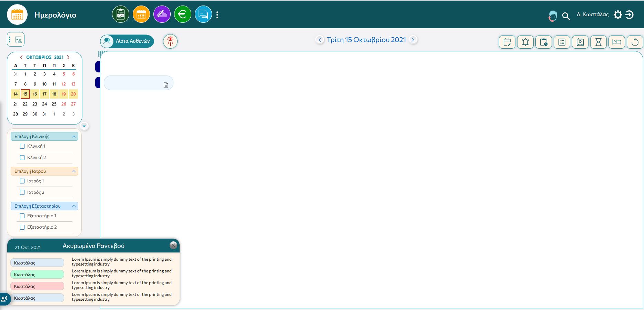
Task: Close the Ακυρωμένα Ραντεβού panel
Action: click(173, 245)
